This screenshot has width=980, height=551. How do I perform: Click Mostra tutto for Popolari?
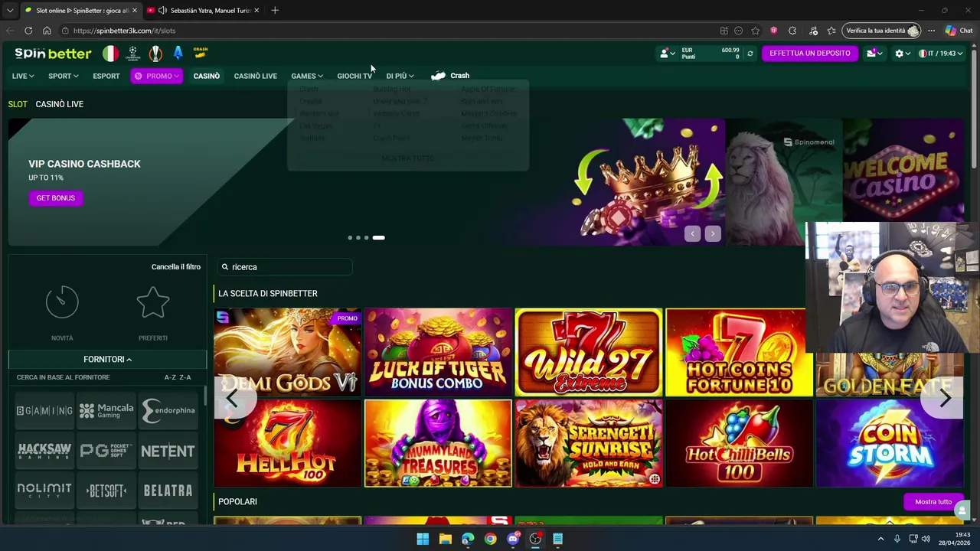(x=933, y=502)
